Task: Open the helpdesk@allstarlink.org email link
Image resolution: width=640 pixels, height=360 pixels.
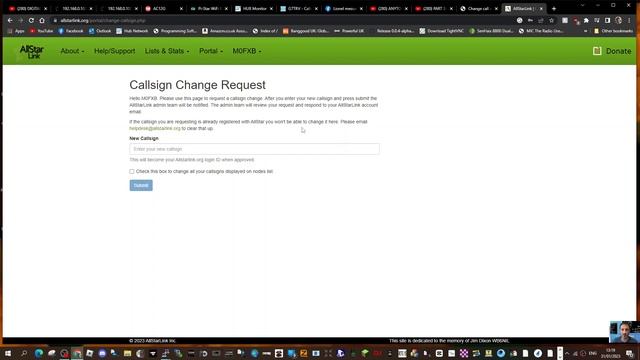Action: point(155,128)
